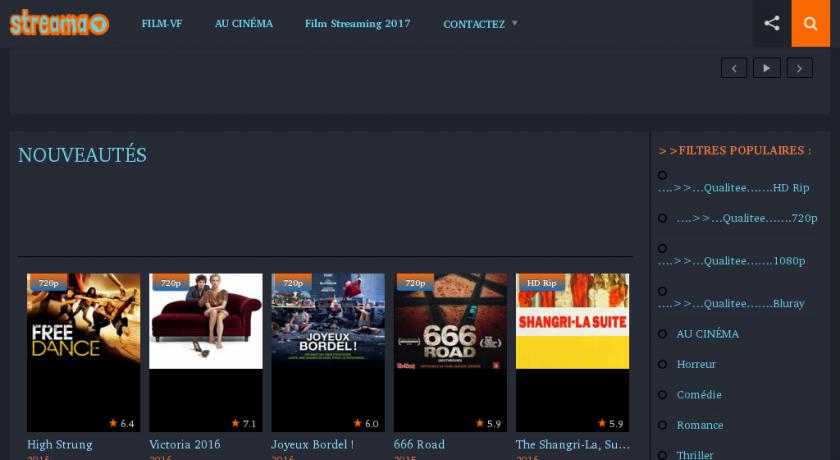Open the 666 Road movie poster
The image size is (840, 460).
[450, 352]
